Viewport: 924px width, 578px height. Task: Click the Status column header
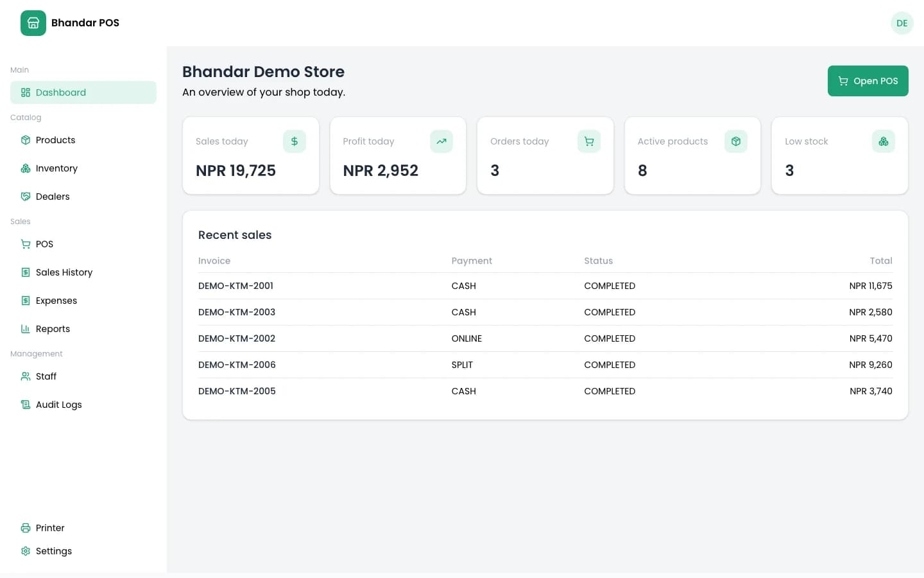(598, 261)
